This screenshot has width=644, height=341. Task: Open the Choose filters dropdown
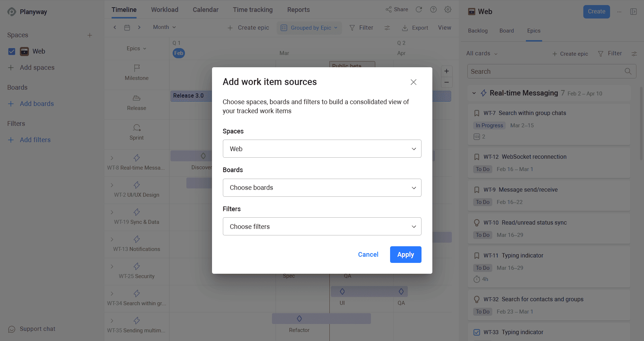pos(322,226)
